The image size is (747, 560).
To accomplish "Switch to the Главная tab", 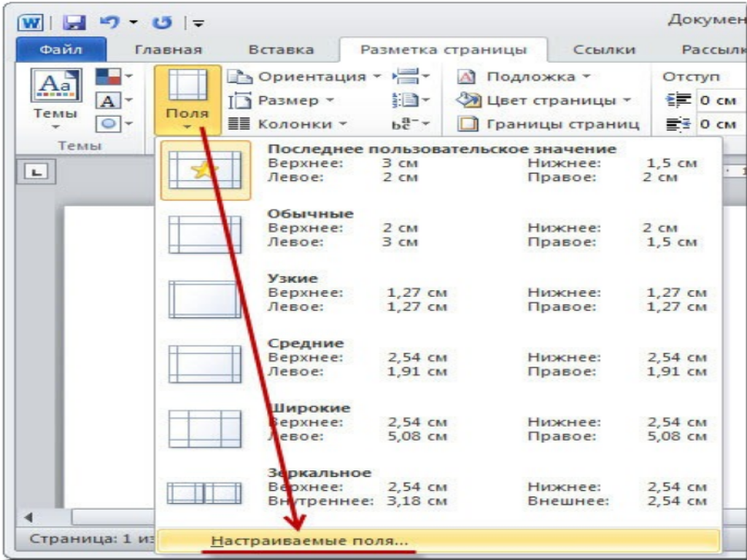I will coord(169,50).
